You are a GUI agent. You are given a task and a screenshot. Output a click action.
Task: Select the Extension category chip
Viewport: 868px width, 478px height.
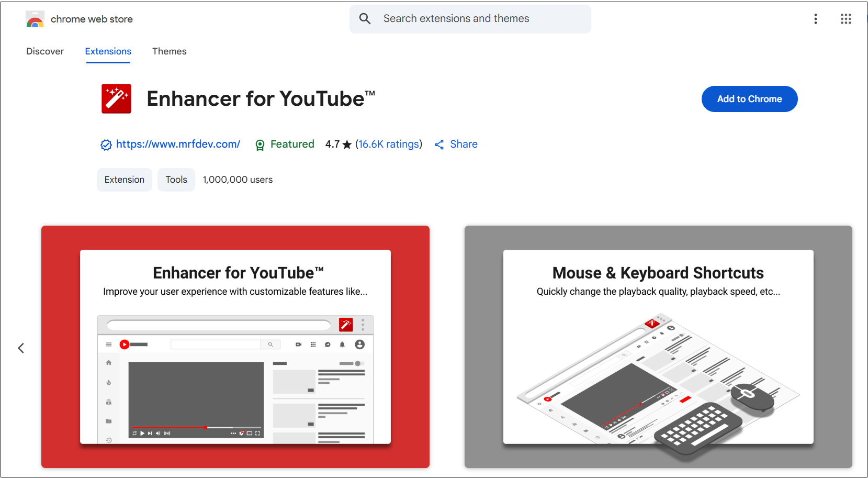coord(125,180)
